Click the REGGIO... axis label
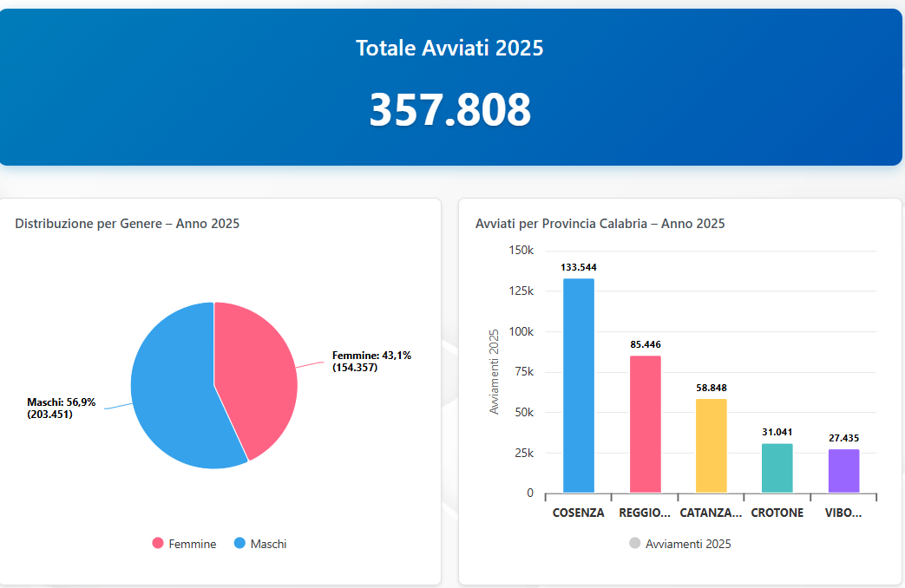The height and width of the screenshot is (588, 905). tap(645, 513)
